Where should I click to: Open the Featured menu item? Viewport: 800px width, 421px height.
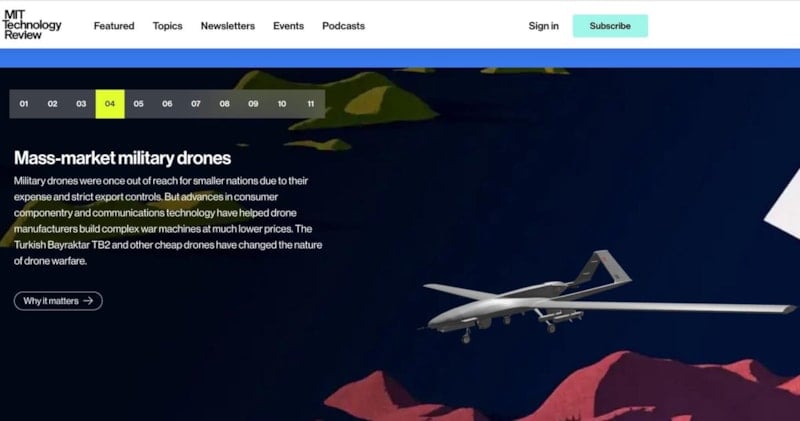click(114, 26)
